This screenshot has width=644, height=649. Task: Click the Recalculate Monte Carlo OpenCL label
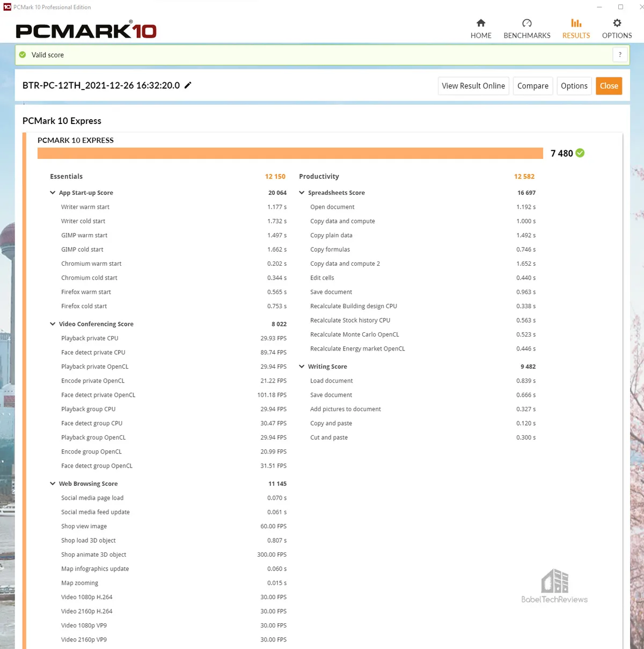[355, 334]
